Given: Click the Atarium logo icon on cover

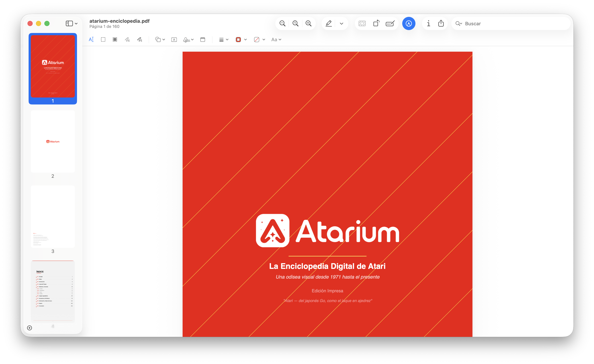Looking at the screenshot, I should (x=273, y=231).
